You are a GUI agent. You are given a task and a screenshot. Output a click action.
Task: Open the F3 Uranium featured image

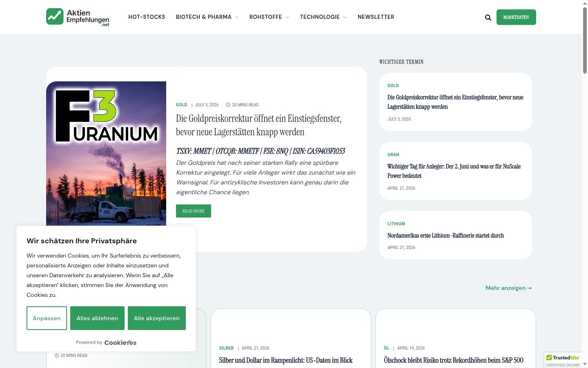(x=106, y=154)
